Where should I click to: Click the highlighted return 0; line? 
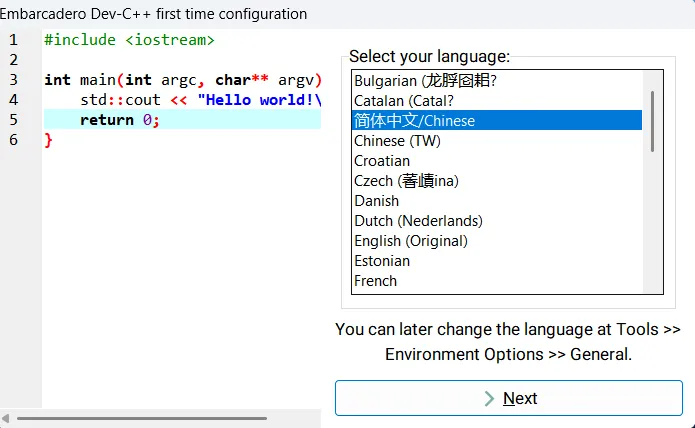coord(182,120)
